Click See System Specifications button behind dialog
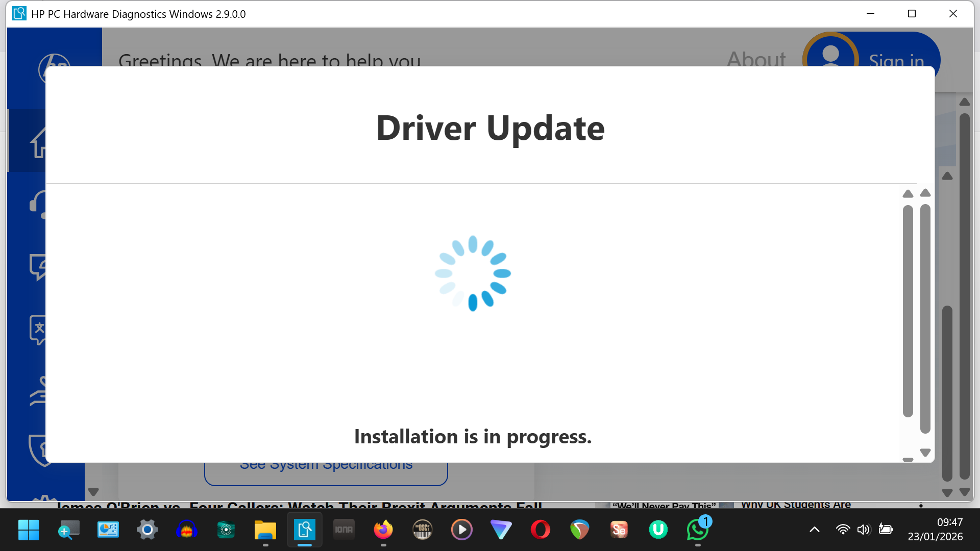 326,473
